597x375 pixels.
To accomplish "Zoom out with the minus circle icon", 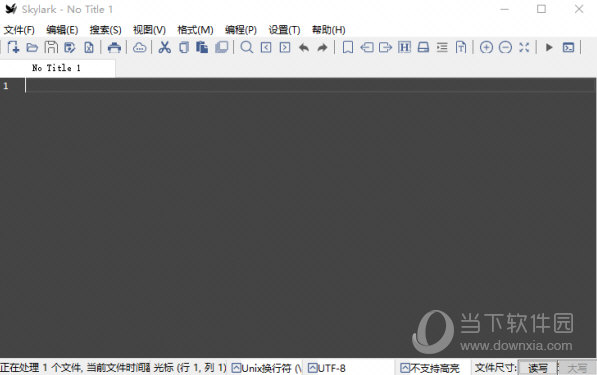I will coord(505,47).
